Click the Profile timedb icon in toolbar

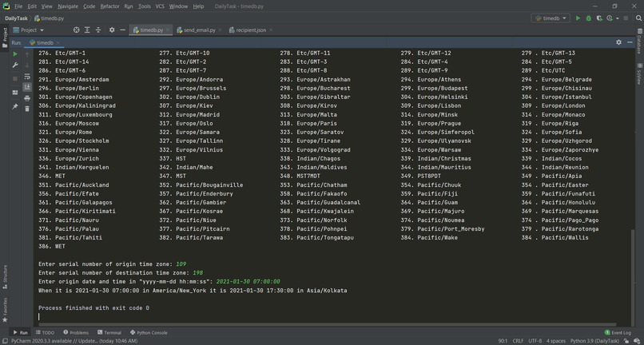[x=610, y=18]
